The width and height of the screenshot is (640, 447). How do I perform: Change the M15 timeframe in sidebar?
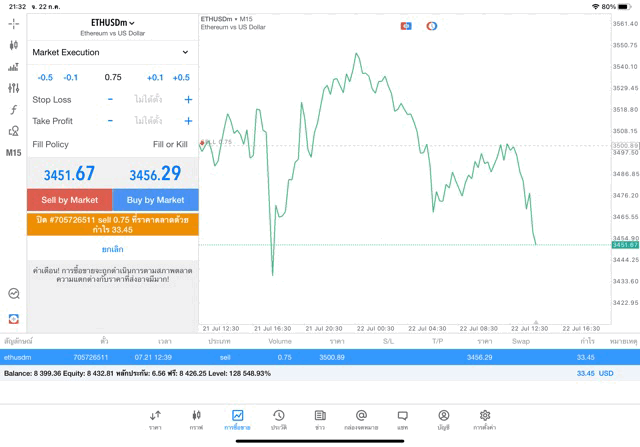(13, 153)
